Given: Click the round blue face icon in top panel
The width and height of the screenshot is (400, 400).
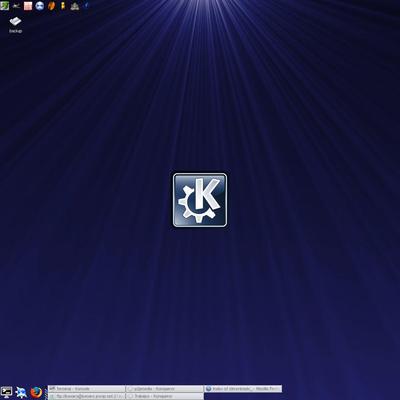Looking at the screenshot, I should 40,6.
